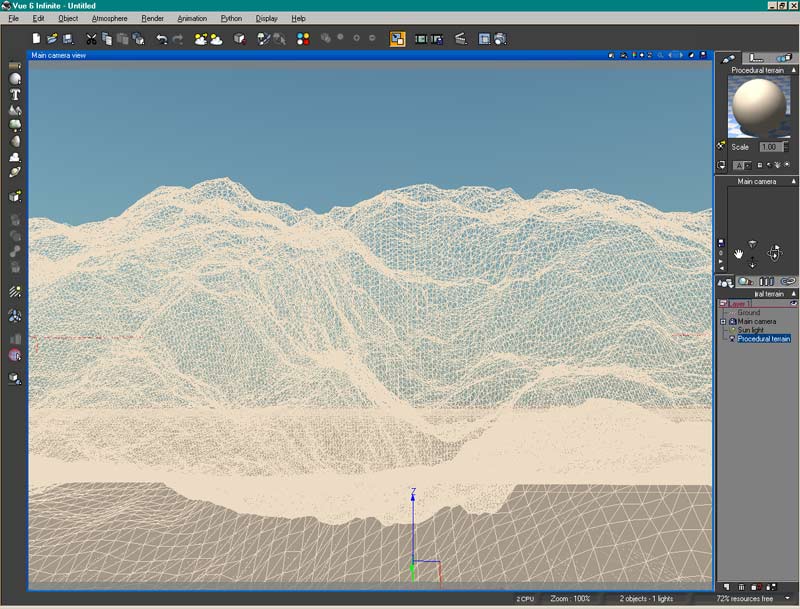800x609 pixels.
Task: Click the sphere primitive tool
Action: [x=15, y=79]
